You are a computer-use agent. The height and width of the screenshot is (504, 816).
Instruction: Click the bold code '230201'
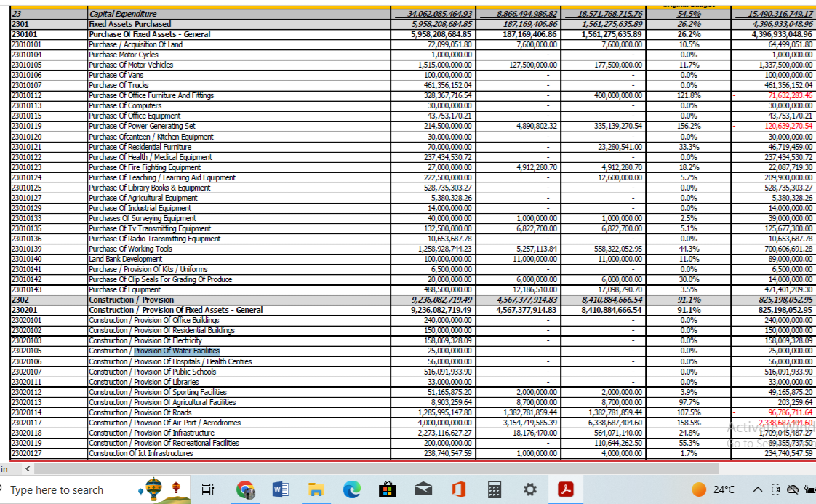pyautogui.click(x=25, y=310)
